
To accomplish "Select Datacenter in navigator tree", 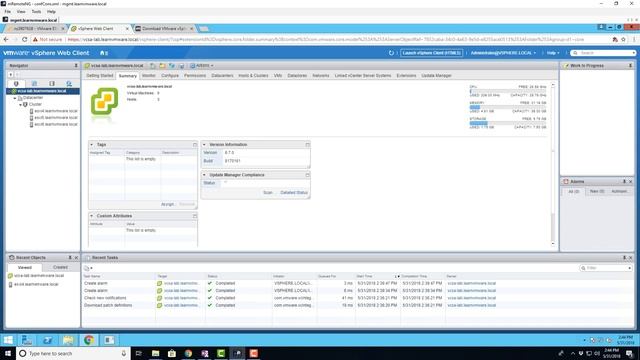I will point(33,98).
